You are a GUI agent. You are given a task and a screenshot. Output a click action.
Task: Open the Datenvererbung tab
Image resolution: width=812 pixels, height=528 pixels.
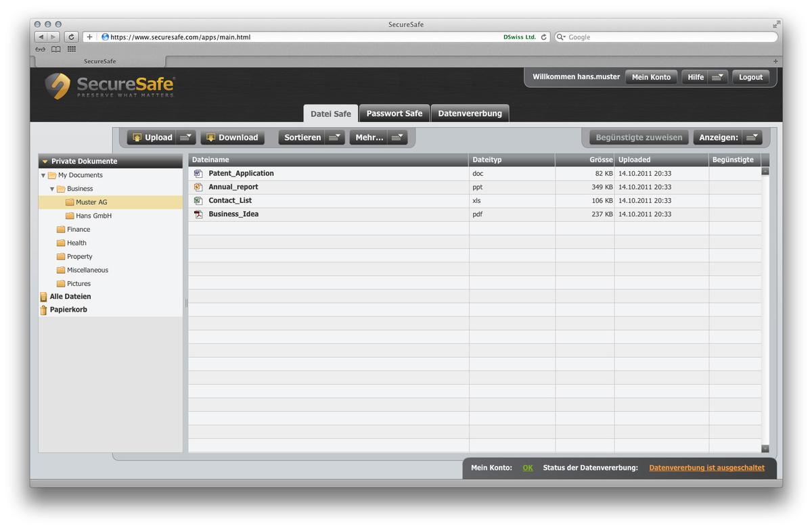click(x=470, y=114)
